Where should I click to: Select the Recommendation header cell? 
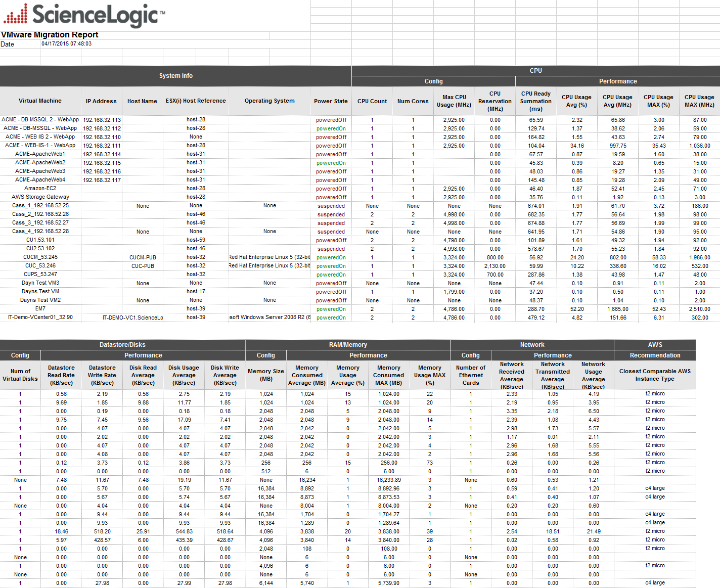655,355
